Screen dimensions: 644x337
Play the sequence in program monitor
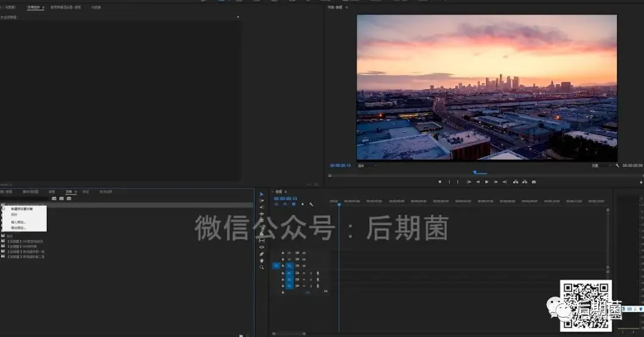487,182
